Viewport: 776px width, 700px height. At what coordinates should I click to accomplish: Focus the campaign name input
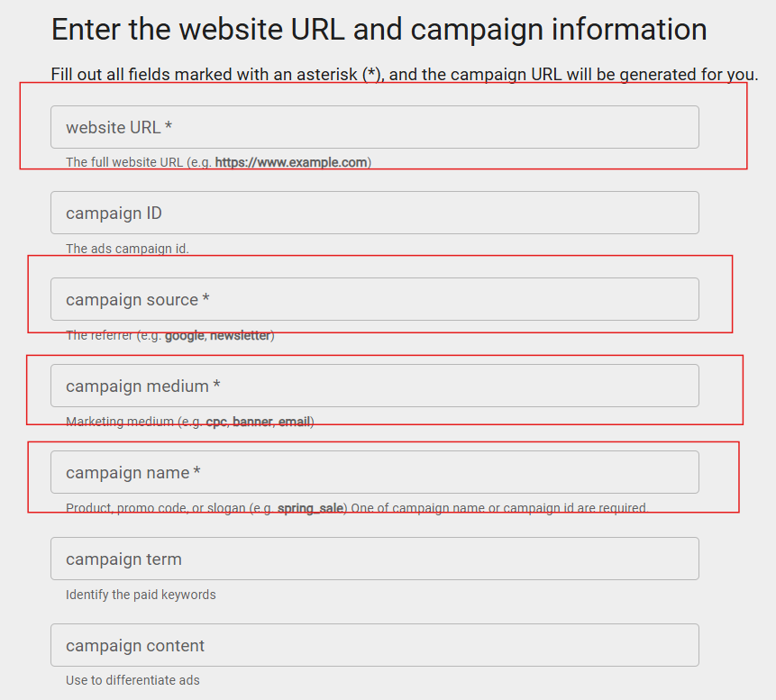tap(374, 472)
